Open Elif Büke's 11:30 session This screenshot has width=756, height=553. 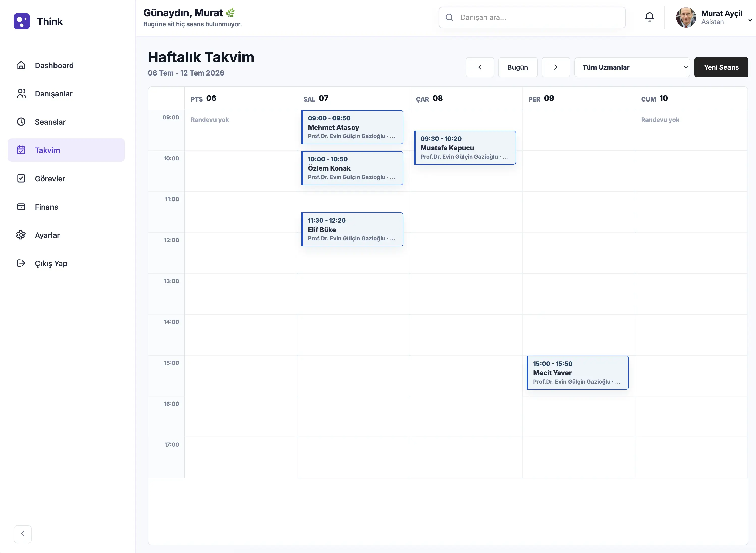pyautogui.click(x=352, y=229)
